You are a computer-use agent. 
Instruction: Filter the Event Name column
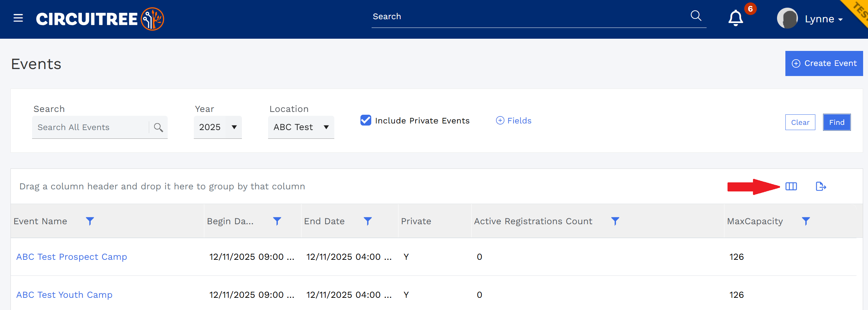click(90, 221)
